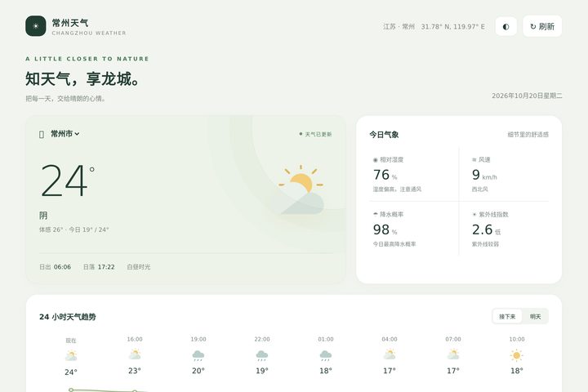Click the 2.6 UV index value

click(x=486, y=229)
